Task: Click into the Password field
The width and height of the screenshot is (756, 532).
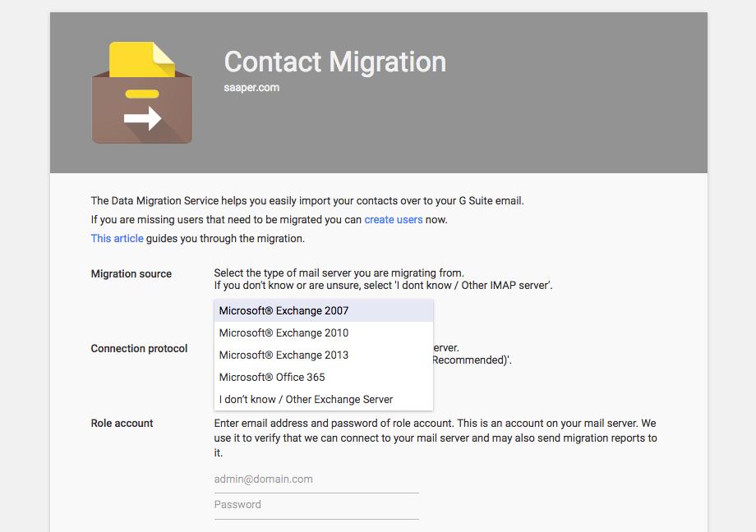Action: pyautogui.click(x=316, y=505)
